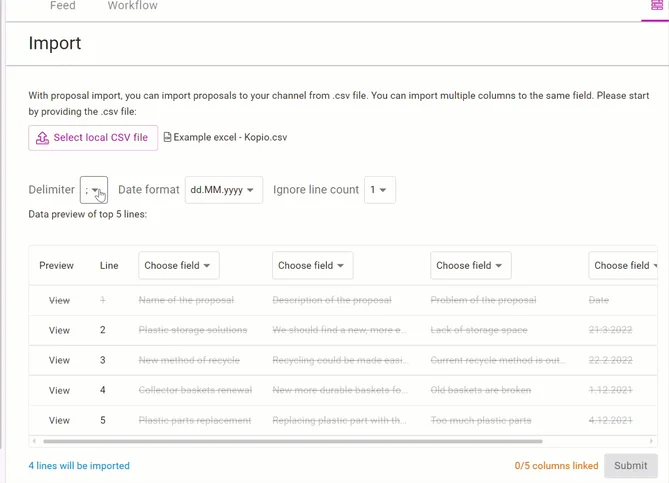
Task: Click View link for line 5
Action: 59,420
